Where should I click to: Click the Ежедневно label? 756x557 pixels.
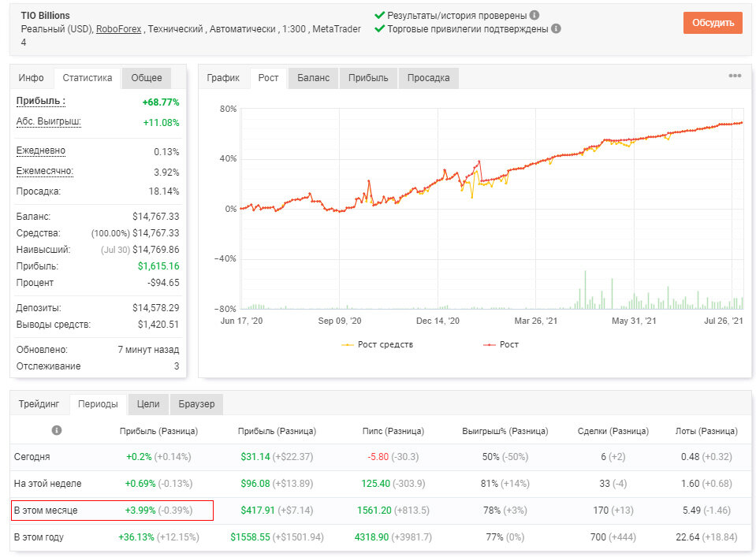[40, 150]
